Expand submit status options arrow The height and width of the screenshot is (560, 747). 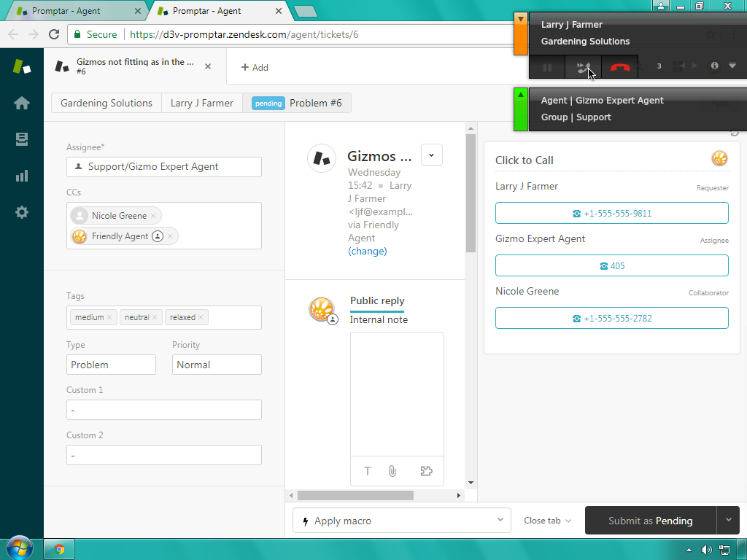(x=729, y=521)
